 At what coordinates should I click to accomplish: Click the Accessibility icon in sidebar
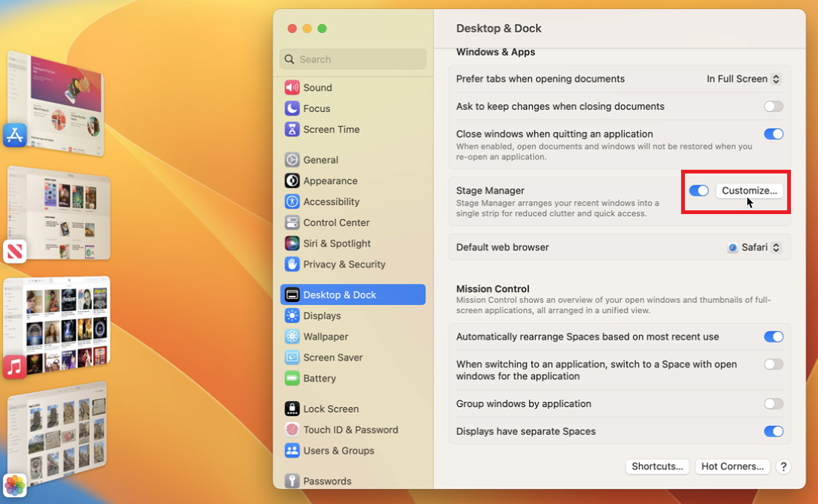293,201
